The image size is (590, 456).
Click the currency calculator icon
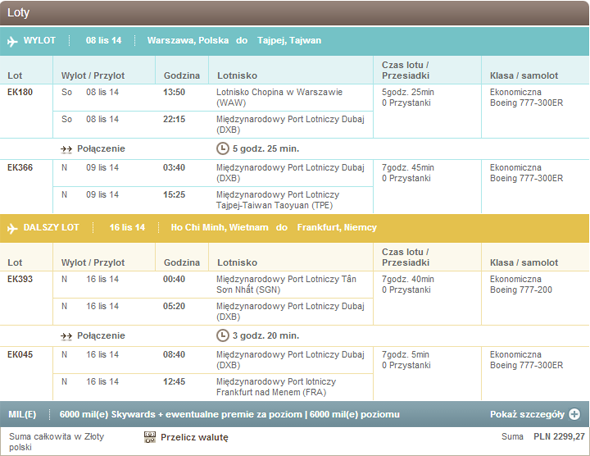click(x=150, y=437)
